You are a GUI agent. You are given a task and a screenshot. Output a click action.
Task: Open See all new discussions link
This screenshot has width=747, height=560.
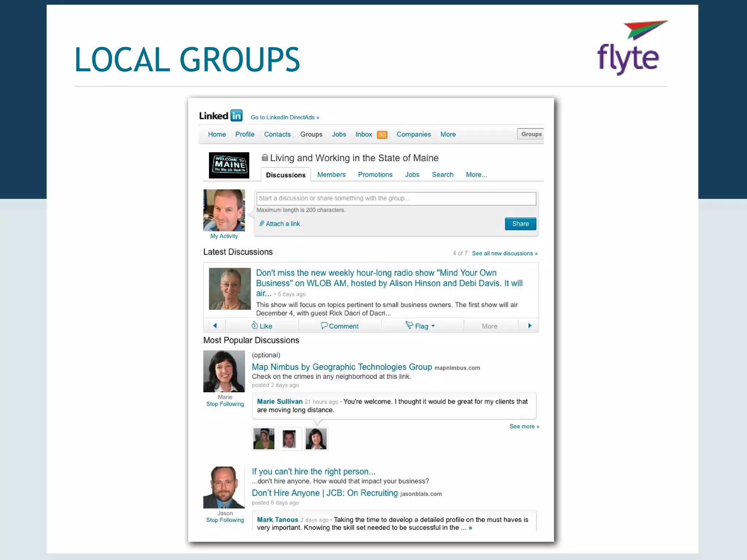504,253
